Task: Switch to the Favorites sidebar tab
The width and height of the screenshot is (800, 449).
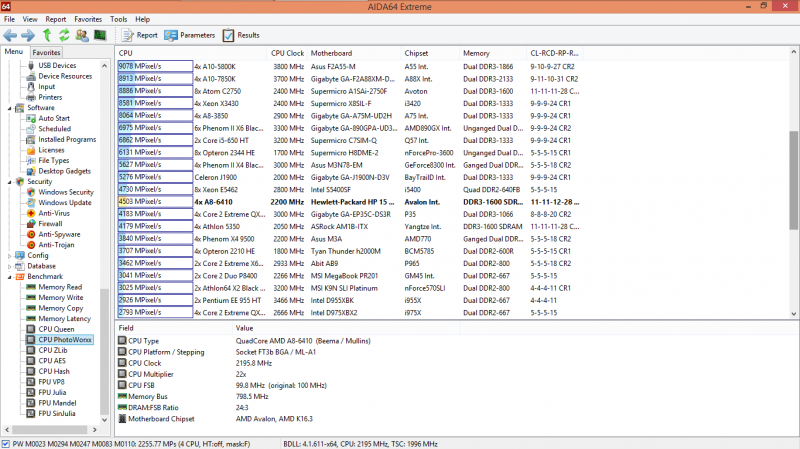Action: click(x=46, y=52)
